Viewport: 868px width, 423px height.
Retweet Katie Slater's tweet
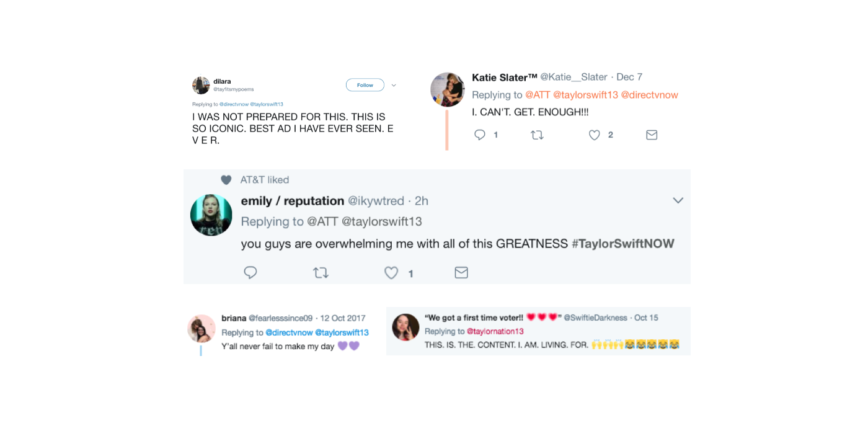(537, 135)
